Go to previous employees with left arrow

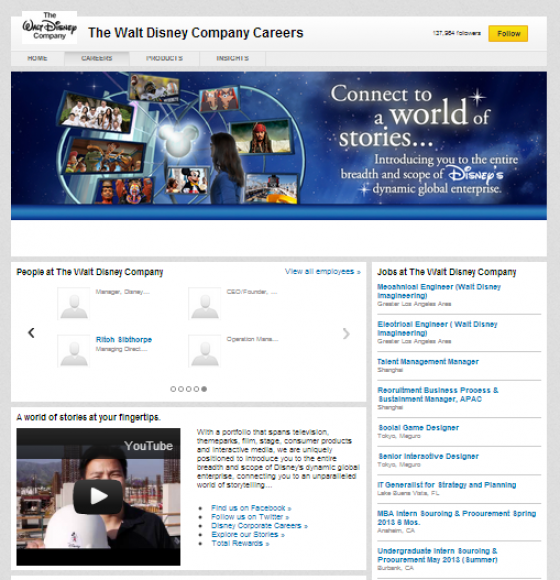coord(31,333)
